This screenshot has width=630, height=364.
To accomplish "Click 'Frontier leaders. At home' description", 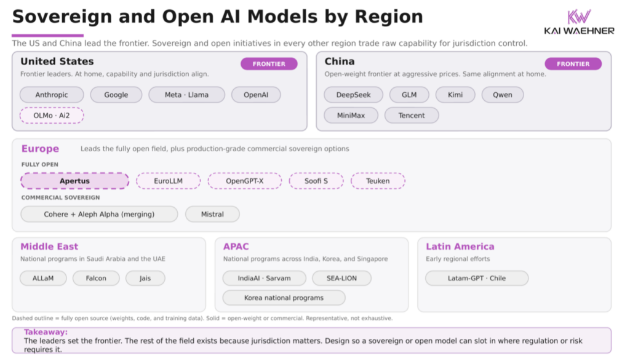I will point(114,74).
